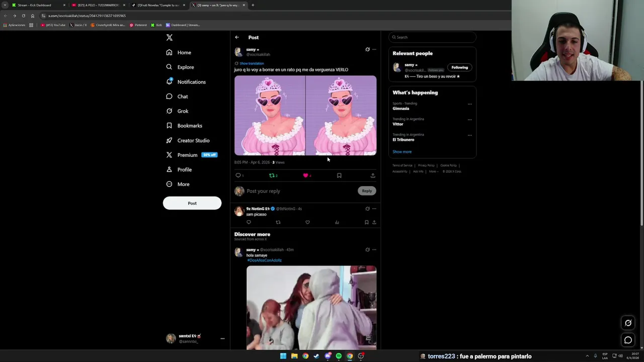This screenshot has height=362, width=644.
Task: Bookmark the 'sam picasso' comment
Action: tap(366, 222)
